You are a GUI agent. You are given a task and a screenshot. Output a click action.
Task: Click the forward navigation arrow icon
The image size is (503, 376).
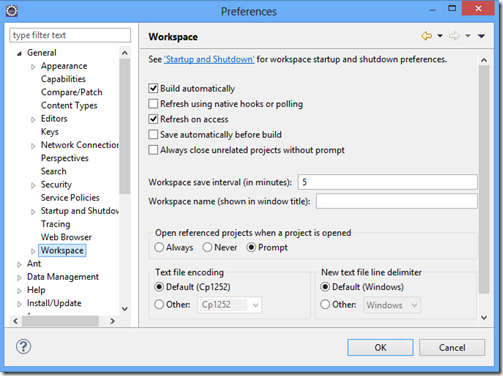coord(454,36)
